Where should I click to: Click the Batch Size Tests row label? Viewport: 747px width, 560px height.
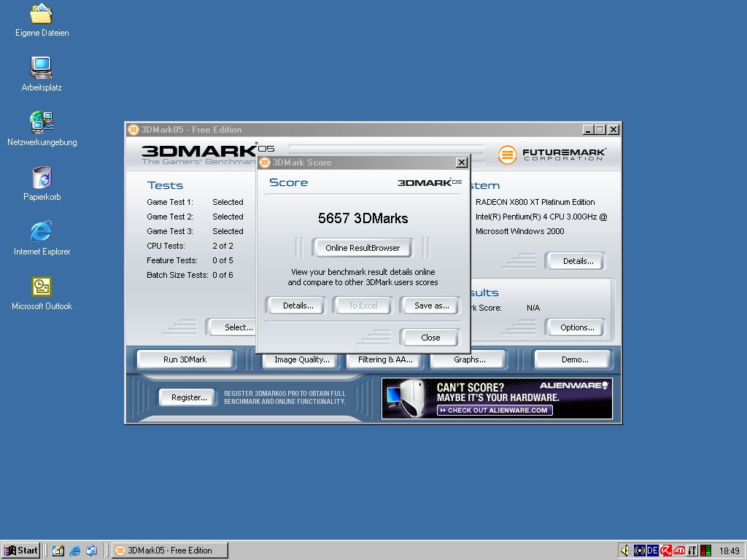[x=177, y=275]
